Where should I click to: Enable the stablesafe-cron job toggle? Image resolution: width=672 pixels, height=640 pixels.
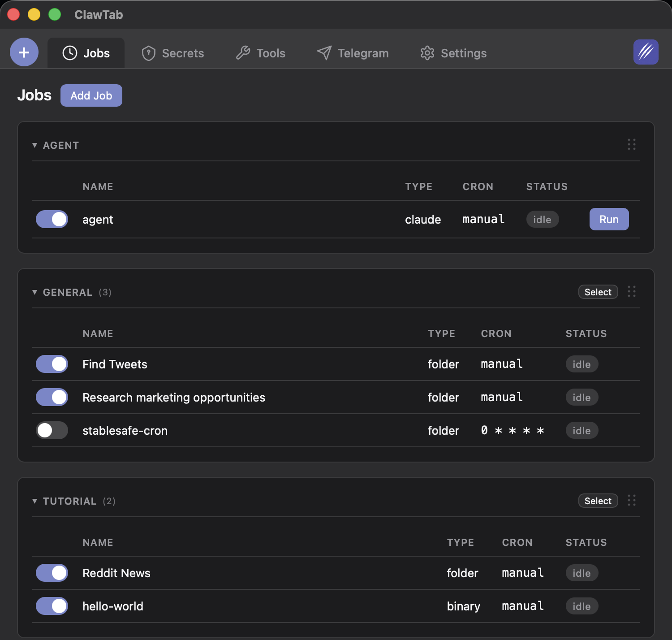(x=52, y=430)
